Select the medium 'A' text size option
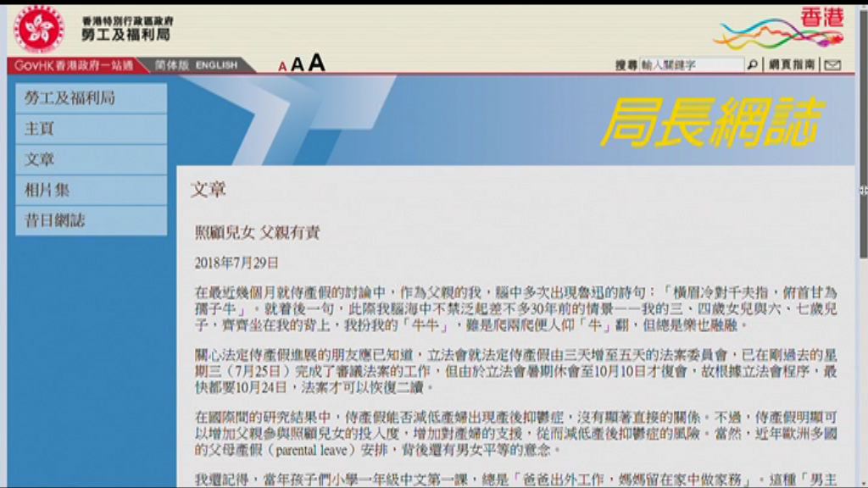The width and height of the screenshot is (868, 488). point(296,64)
